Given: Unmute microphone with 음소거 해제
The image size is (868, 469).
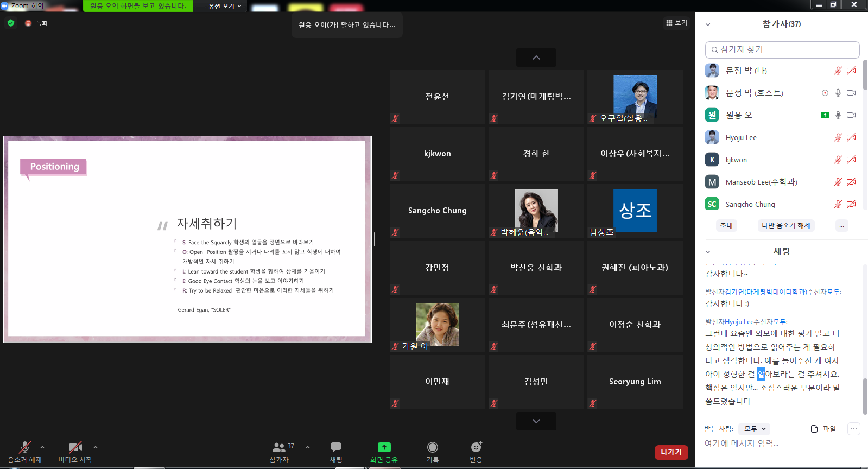Looking at the screenshot, I should point(24,452).
